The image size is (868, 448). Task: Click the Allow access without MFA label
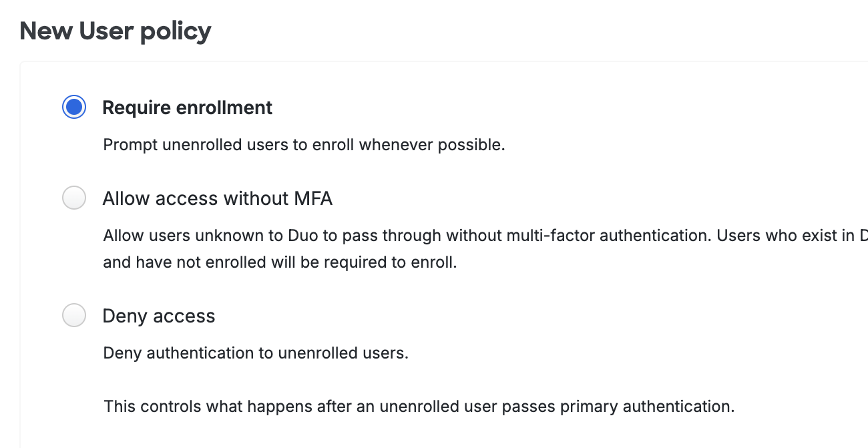click(x=218, y=198)
